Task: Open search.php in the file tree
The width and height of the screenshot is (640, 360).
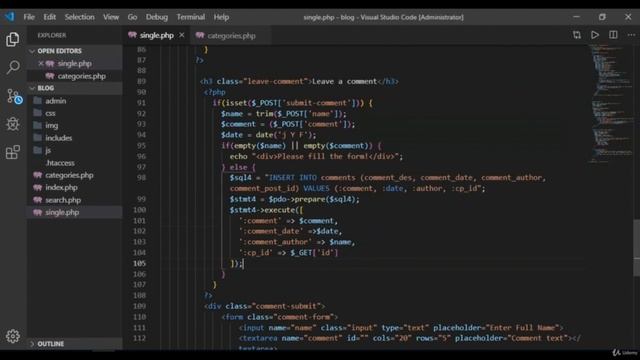Action: point(63,200)
